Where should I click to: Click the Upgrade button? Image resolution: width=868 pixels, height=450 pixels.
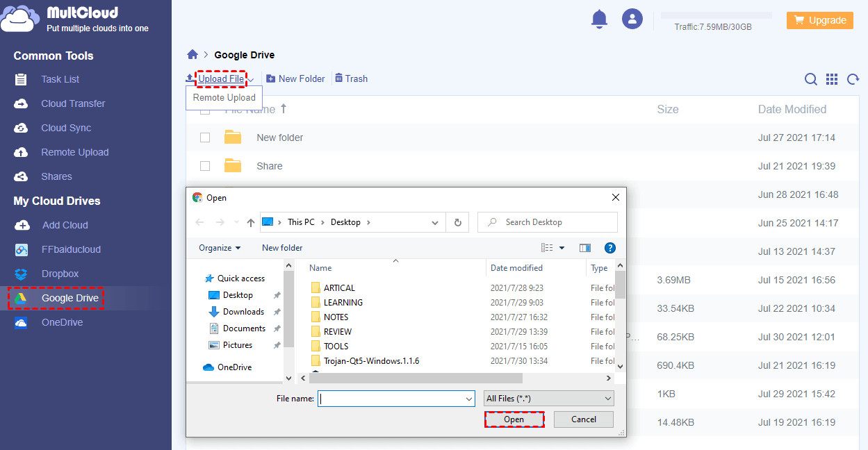[x=820, y=20]
